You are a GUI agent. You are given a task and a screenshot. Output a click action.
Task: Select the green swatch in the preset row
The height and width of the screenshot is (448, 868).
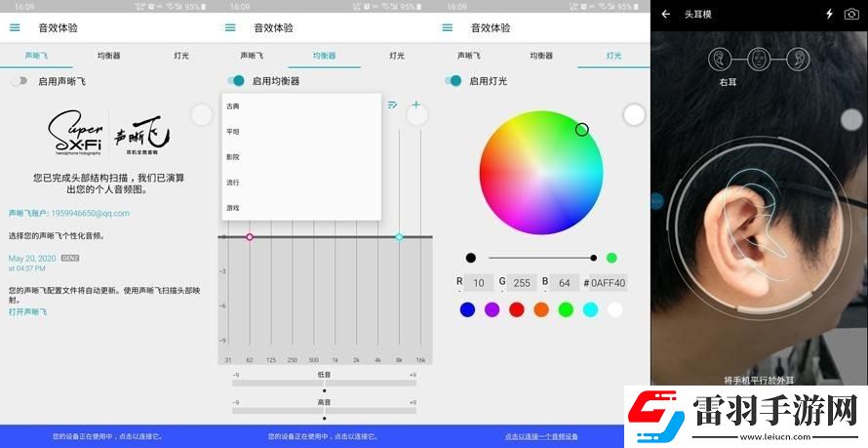[x=566, y=309]
